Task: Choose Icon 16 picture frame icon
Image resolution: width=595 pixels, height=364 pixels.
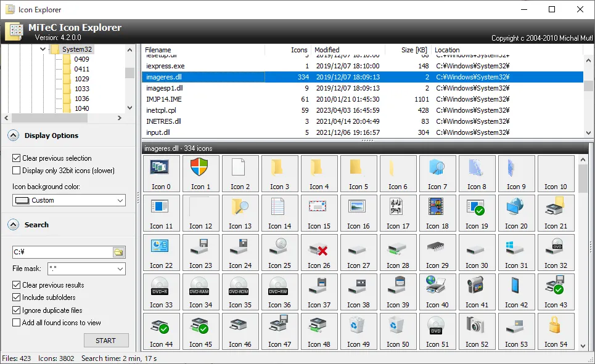Action: pos(359,213)
